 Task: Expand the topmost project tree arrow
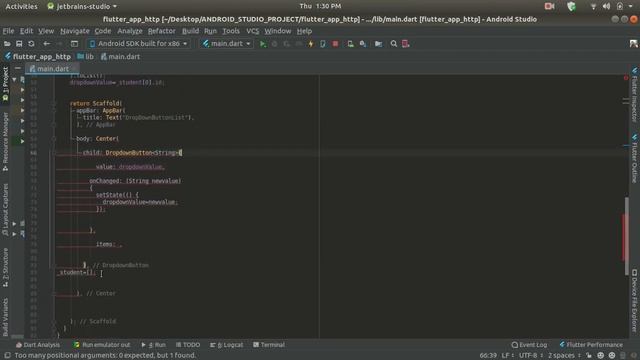14,80
